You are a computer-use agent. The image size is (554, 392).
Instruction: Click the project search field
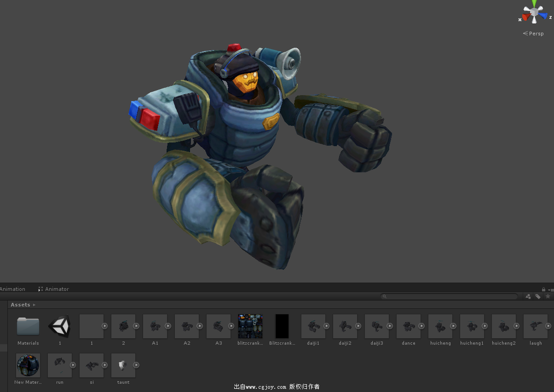[x=450, y=296]
